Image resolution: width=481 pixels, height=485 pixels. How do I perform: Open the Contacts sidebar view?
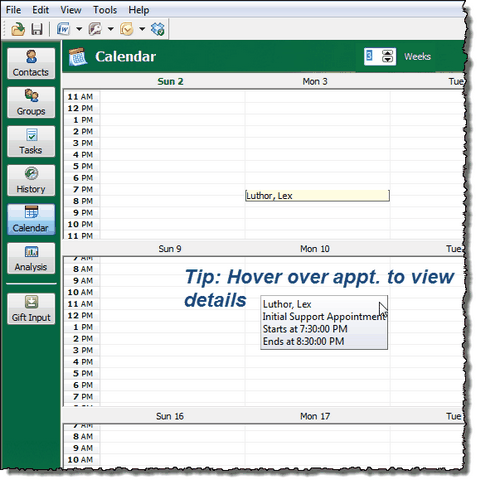tap(31, 63)
